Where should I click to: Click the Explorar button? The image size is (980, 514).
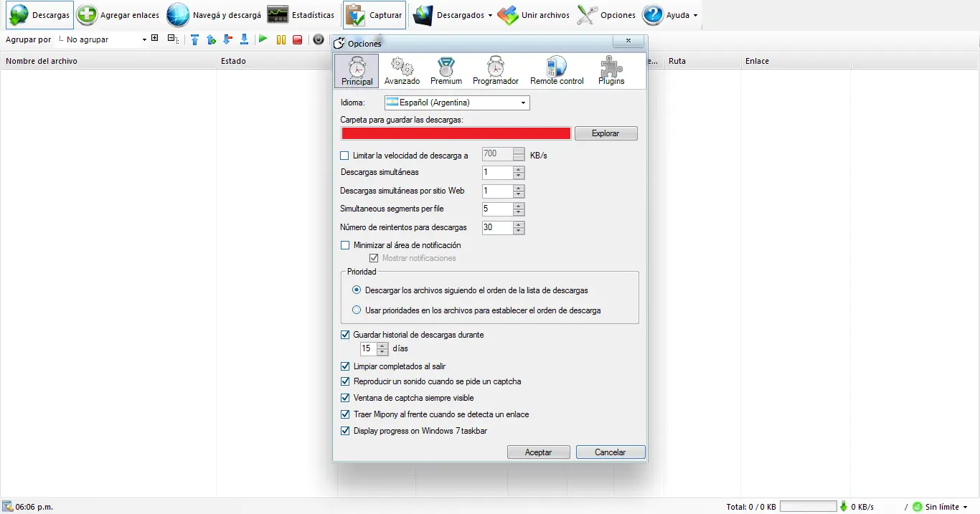click(606, 133)
